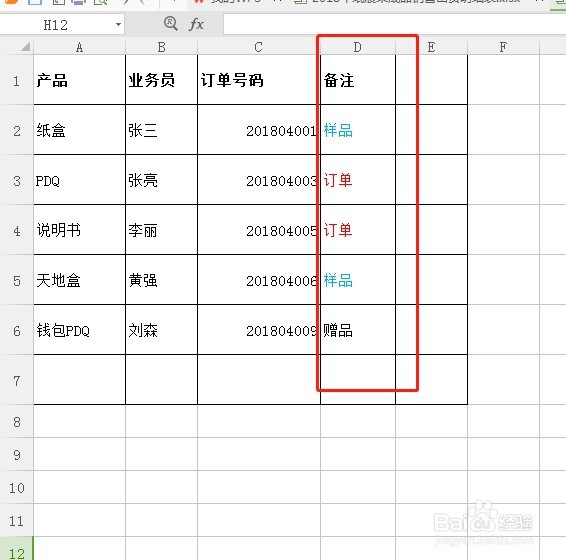Select the cell 说明书
This screenshot has width=566, height=560.
pos(79,230)
